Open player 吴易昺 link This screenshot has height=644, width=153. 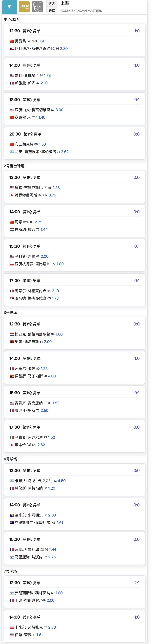(20, 41)
